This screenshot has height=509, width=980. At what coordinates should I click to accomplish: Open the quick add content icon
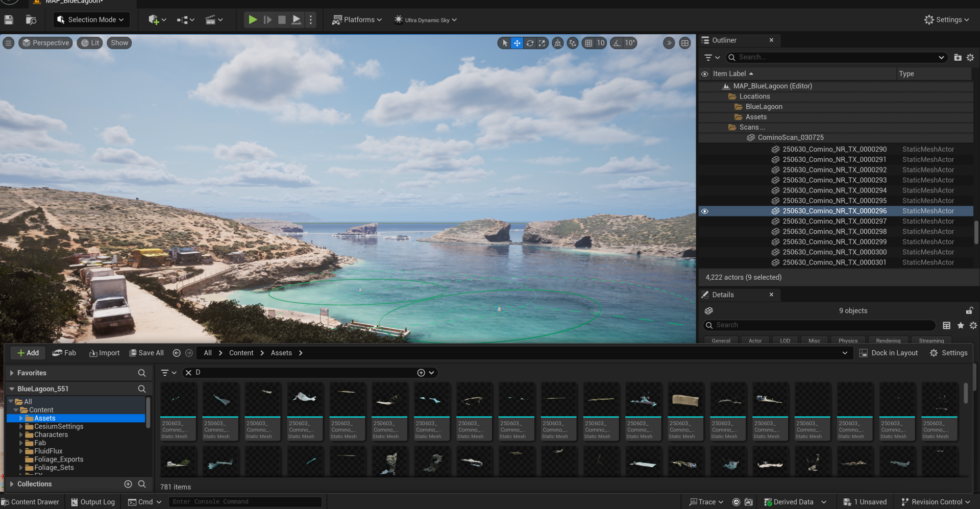(x=157, y=20)
